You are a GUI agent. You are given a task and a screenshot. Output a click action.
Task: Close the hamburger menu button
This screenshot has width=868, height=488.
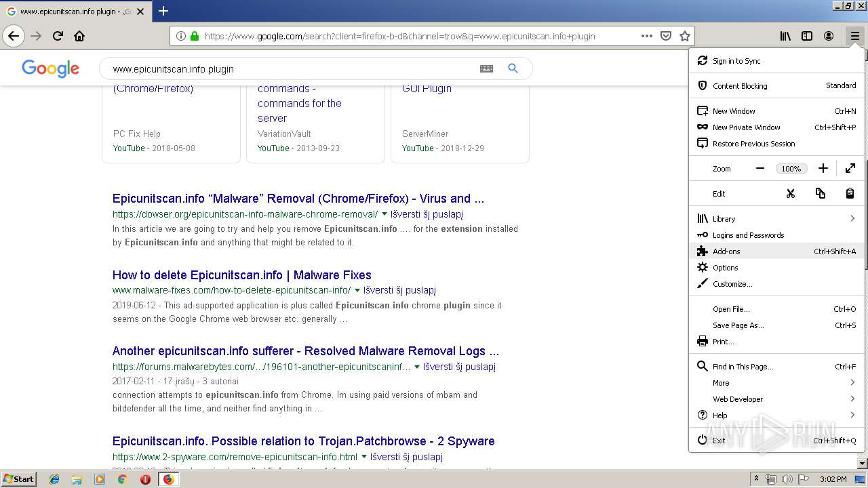point(854,36)
